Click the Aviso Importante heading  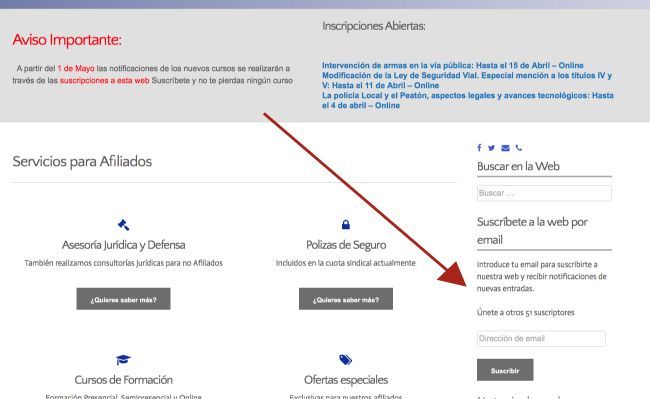pyautogui.click(x=67, y=40)
